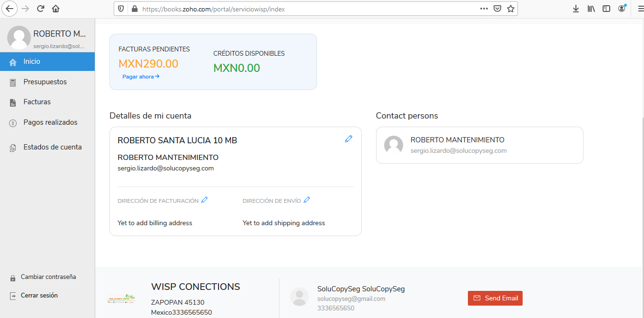
Task: Go to Presupuestos in the sidebar
Action: 45,82
